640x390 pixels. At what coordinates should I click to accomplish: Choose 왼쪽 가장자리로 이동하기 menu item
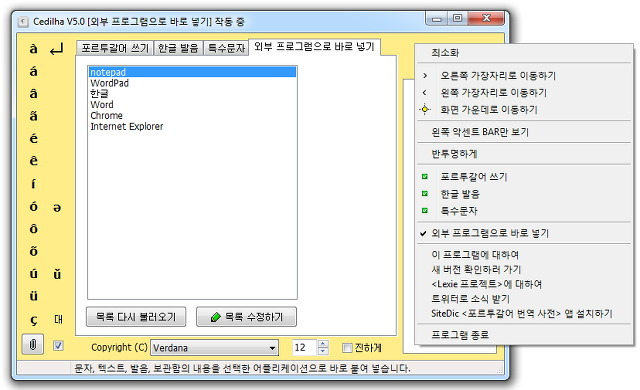(524, 93)
